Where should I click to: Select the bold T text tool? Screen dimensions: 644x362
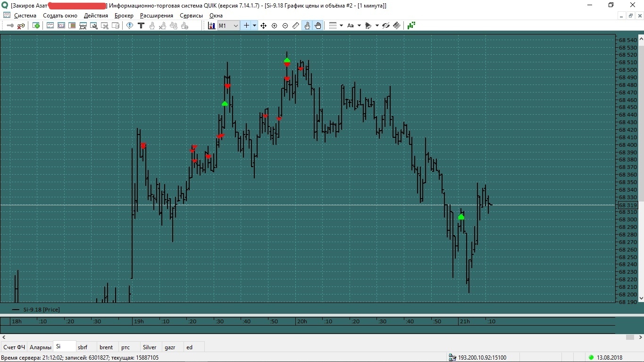pos(141,25)
